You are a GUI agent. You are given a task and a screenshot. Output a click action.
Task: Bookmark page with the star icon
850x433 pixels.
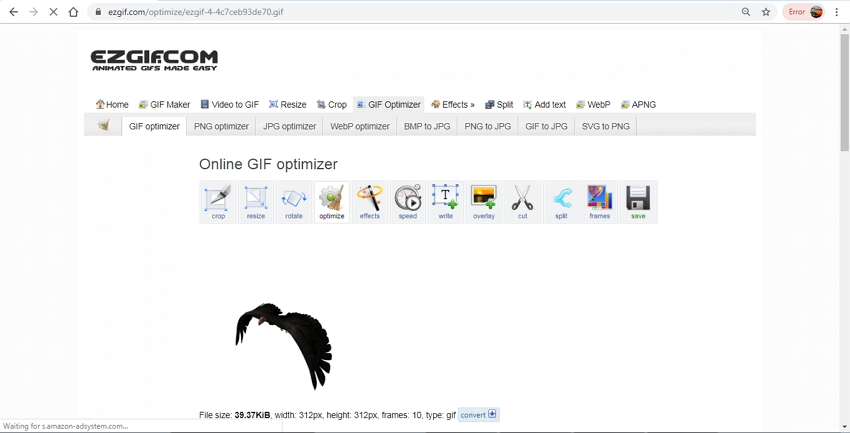766,12
